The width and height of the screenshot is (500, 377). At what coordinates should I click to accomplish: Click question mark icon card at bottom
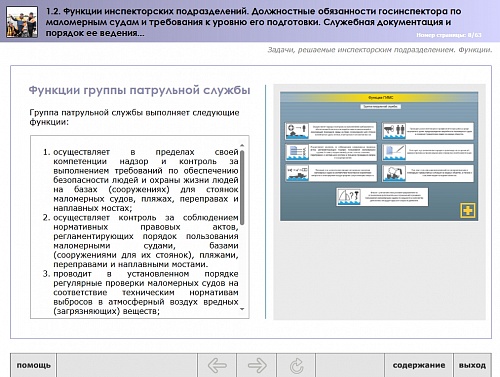382,197
